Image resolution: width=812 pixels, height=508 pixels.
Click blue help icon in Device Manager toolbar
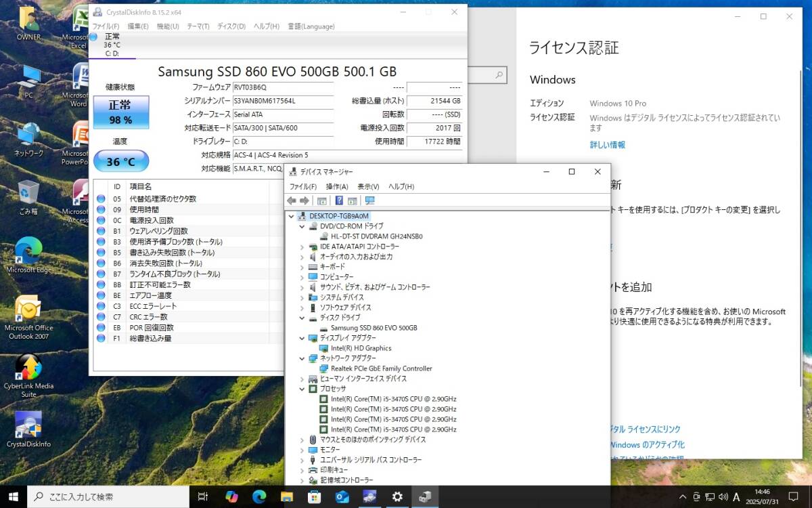(339, 200)
